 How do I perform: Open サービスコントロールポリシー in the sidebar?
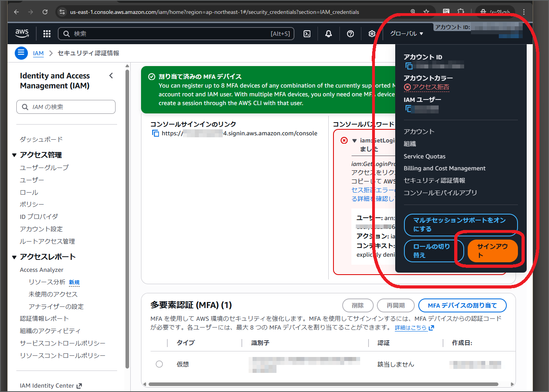point(63,343)
